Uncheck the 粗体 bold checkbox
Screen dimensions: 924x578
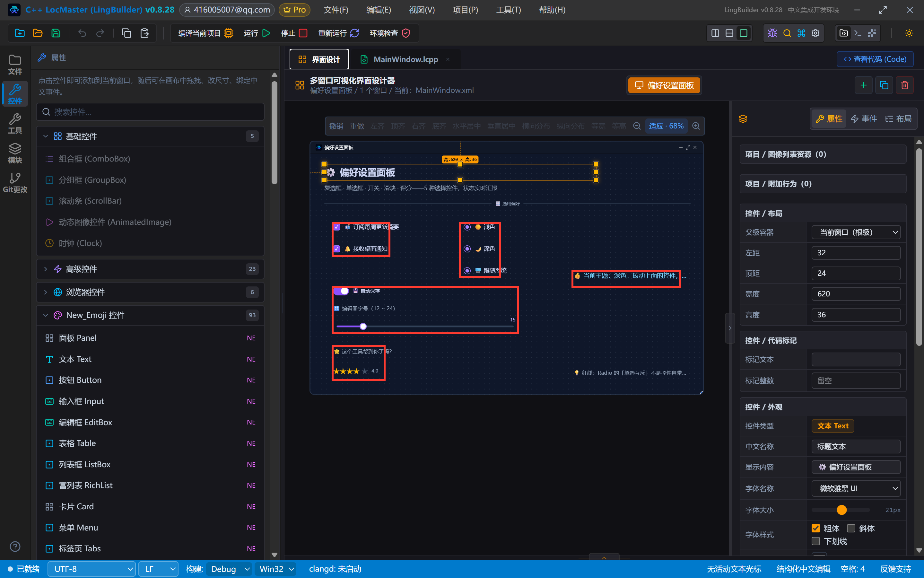point(815,528)
